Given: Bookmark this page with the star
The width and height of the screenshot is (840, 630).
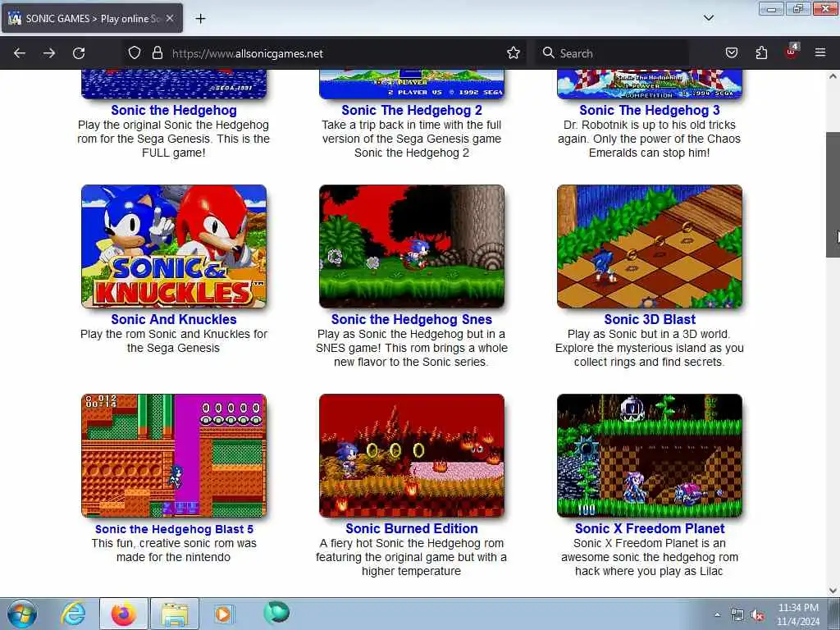Looking at the screenshot, I should (x=514, y=53).
